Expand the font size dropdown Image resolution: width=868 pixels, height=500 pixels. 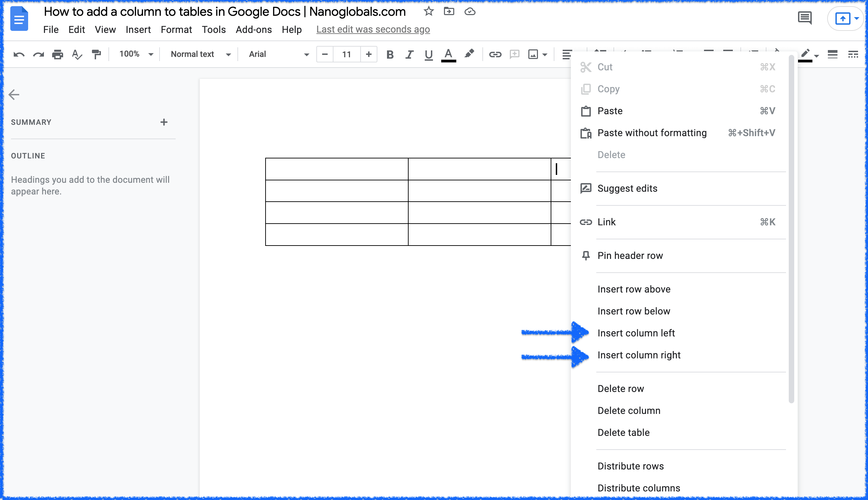(347, 54)
